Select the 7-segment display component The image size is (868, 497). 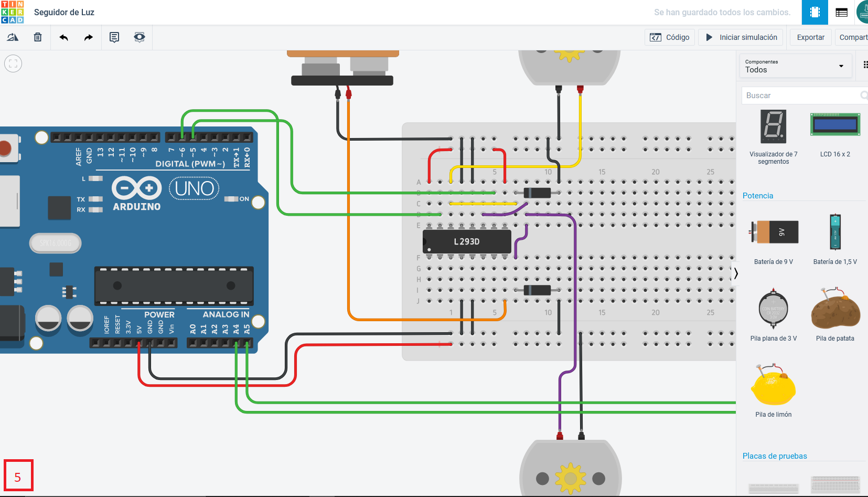pos(774,136)
